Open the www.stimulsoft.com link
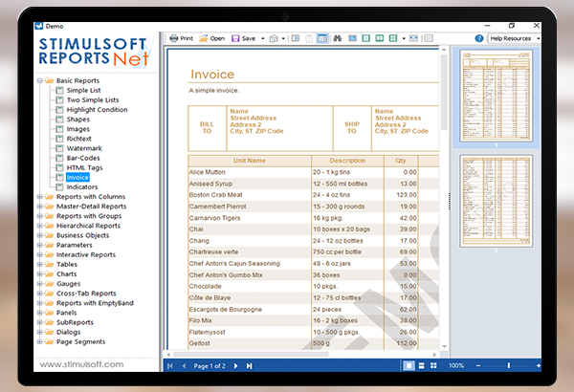Viewport: 574px width, 392px height. pyautogui.click(x=81, y=364)
